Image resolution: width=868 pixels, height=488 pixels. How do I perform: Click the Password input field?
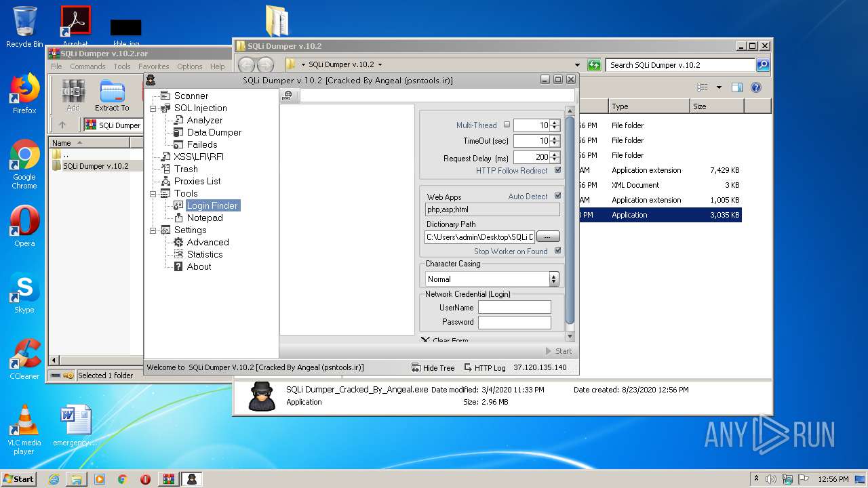click(515, 322)
